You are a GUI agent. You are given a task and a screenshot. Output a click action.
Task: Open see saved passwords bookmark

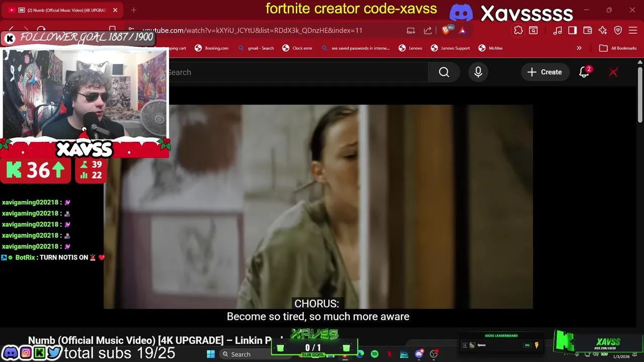coord(355,48)
